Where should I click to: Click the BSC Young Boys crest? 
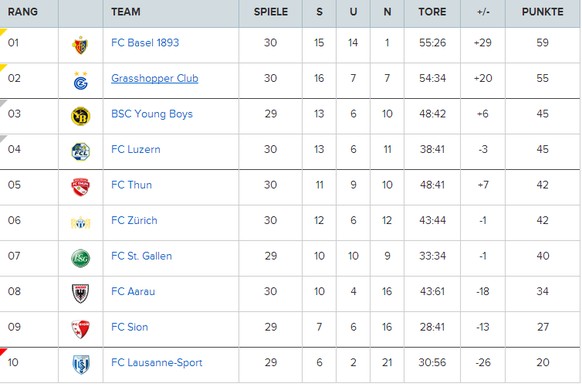pos(80,116)
